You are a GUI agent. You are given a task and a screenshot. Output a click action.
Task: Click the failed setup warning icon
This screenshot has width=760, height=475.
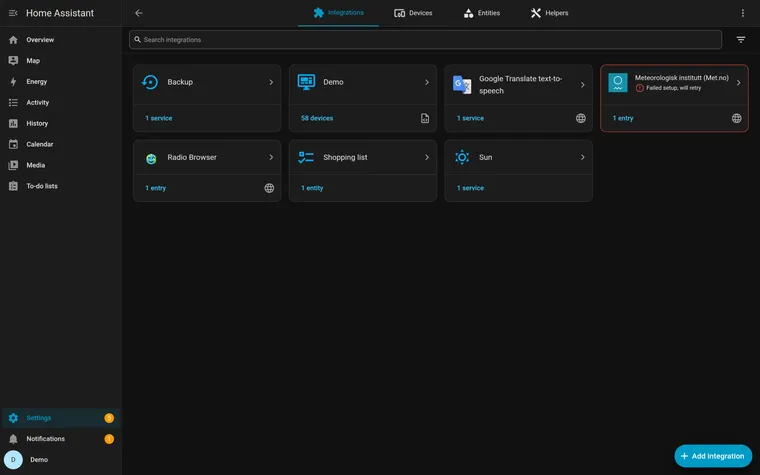pyautogui.click(x=639, y=88)
